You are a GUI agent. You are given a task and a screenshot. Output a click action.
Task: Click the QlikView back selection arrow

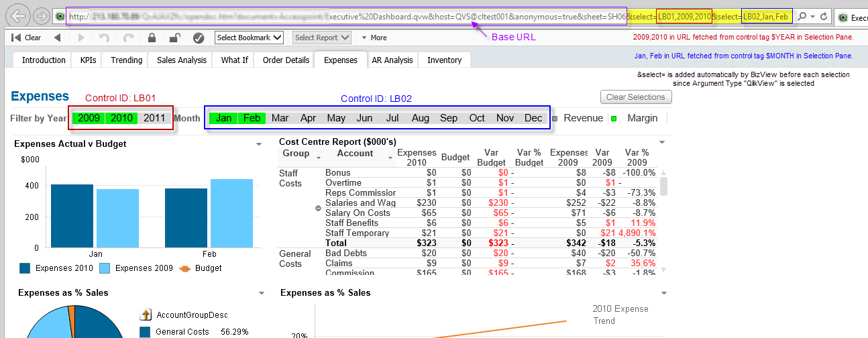pyautogui.click(x=58, y=38)
